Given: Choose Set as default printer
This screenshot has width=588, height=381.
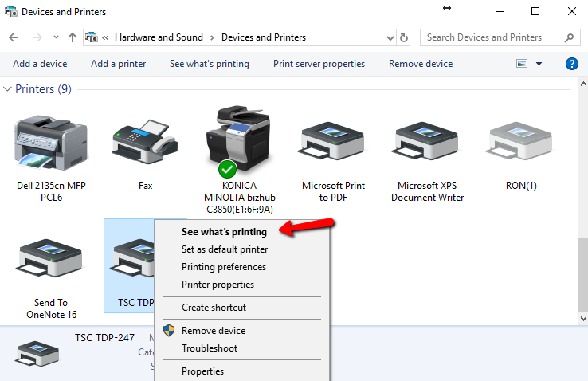Looking at the screenshot, I should pos(224,249).
